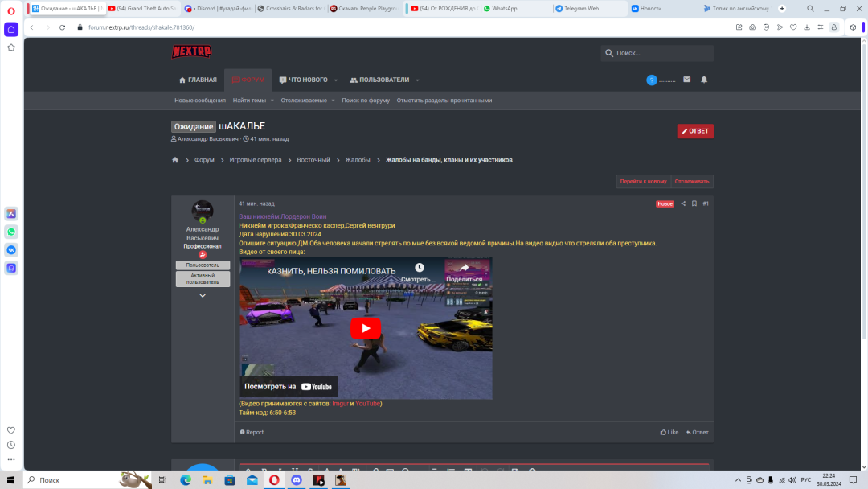This screenshot has height=489, width=868.
Task: Expand the ЧТО НОВОГО dropdown arrow
Action: tap(337, 80)
